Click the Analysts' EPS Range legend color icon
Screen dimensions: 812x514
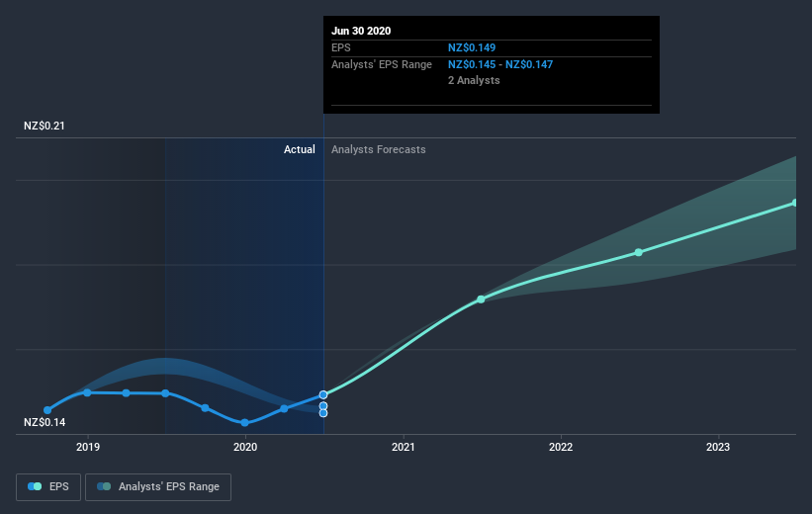(104, 486)
